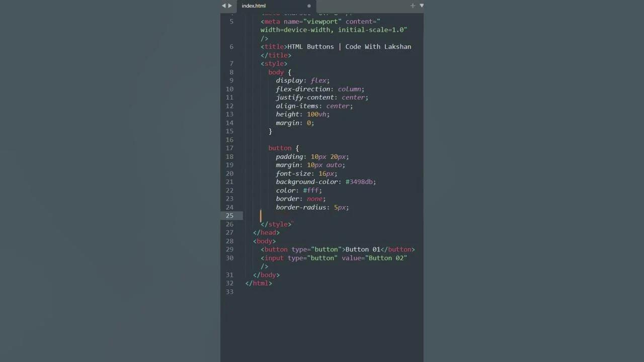
Task: Click the opening <body> tag
Action: (264, 241)
